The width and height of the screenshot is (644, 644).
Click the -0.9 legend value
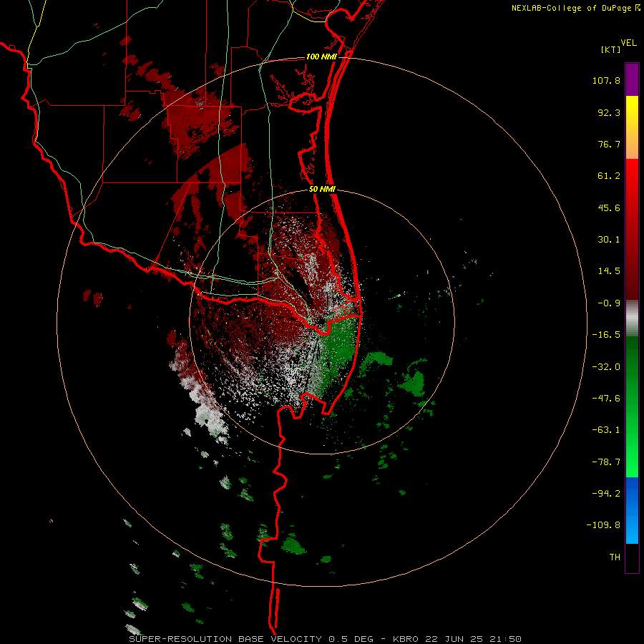pos(609,303)
